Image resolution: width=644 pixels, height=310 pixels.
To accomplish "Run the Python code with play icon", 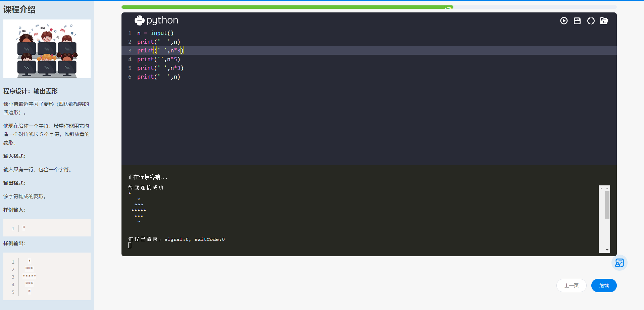I will pyautogui.click(x=564, y=21).
